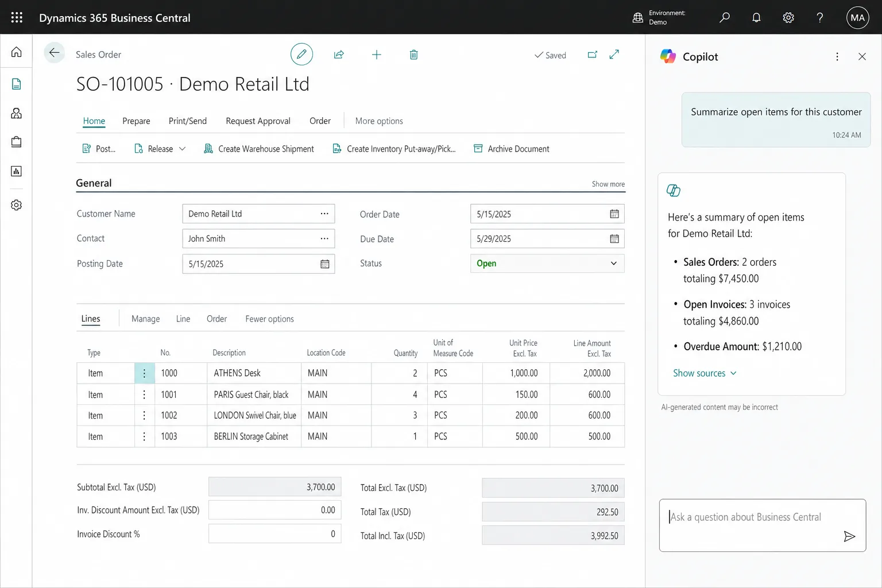Open Customer Name lookup ellipsis
The width and height of the screenshot is (882, 588).
[324, 214]
